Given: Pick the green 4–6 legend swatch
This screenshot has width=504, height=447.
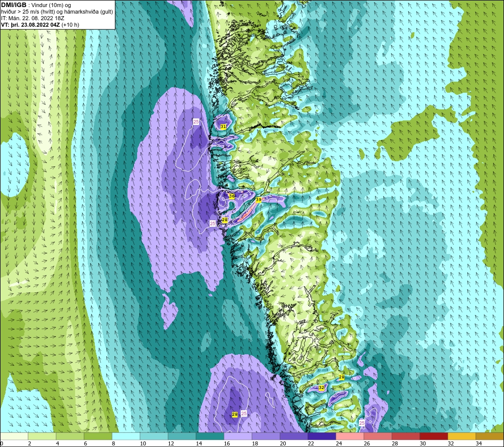Looking at the screenshot, I should click(x=70, y=436).
